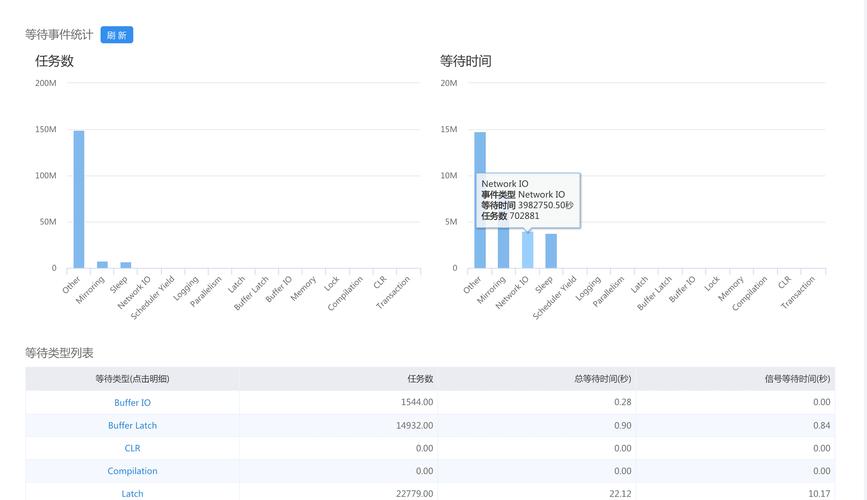
Task: Sort by the 等待类型(点击明细) column header
Action: click(x=132, y=379)
